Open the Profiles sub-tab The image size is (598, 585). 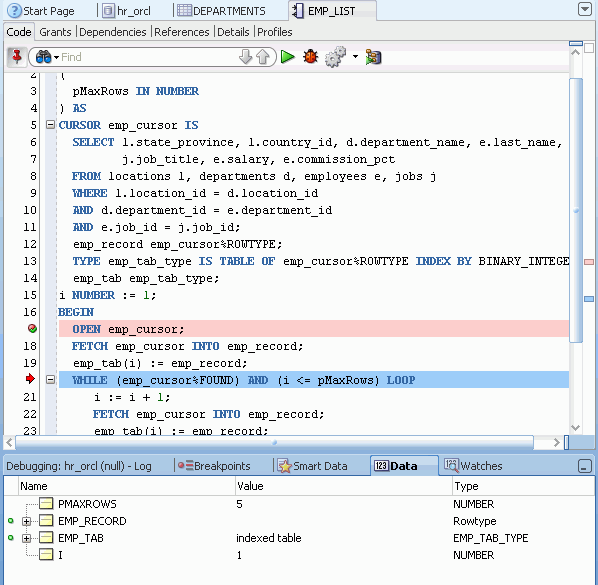[275, 32]
